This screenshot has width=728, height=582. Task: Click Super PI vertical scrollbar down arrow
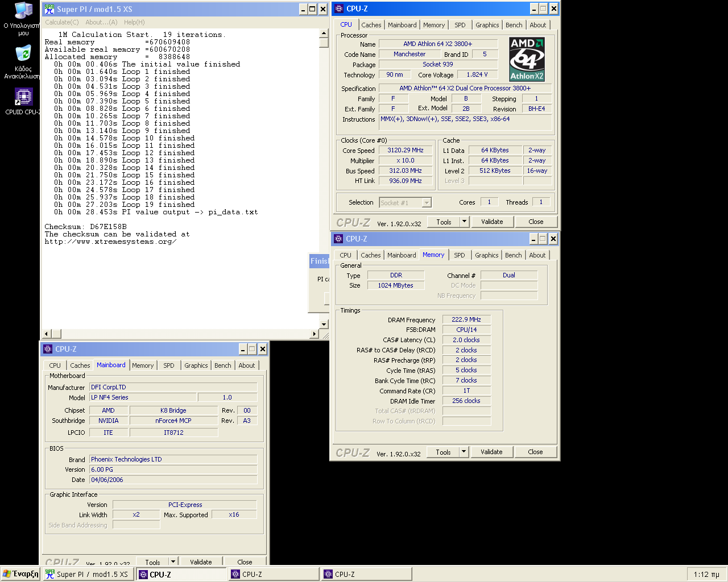(x=324, y=324)
